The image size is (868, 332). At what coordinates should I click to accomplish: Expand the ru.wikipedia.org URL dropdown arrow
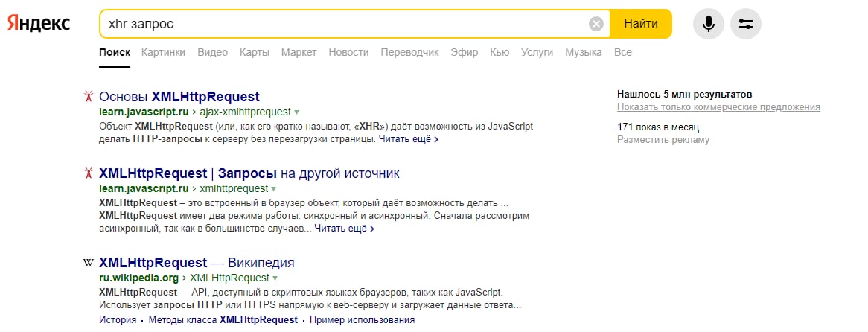275,278
